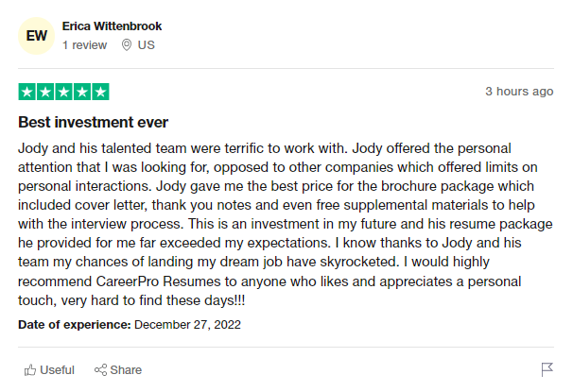Open Erica Wittenbrook's profile name
The width and height of the screenshot is (573, 392).
pyautogui.click(x=112, y=26)
